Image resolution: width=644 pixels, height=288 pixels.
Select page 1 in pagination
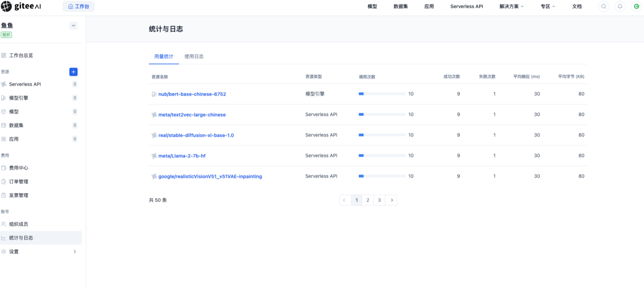point(357,200)
